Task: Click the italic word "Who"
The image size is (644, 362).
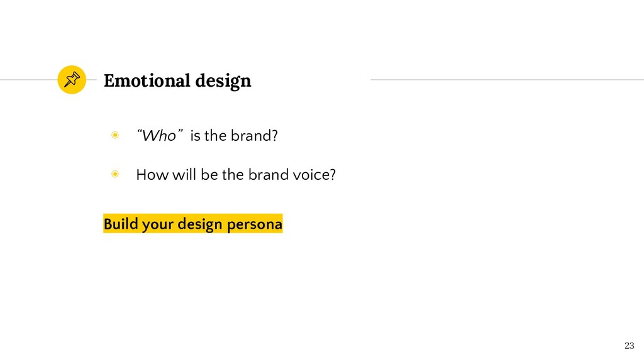Action: tap(159, 136)
